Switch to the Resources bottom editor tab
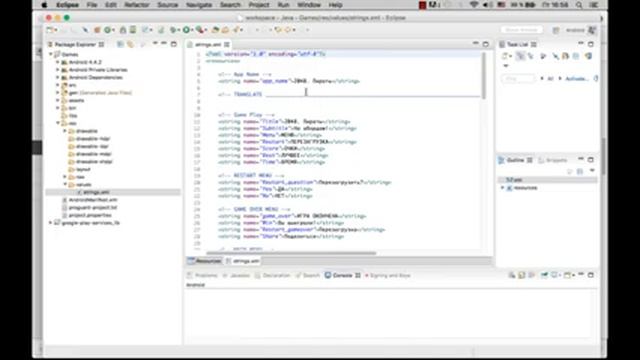Image resolution: width=640 pixels, height=360 pixels. pos(204,261)
